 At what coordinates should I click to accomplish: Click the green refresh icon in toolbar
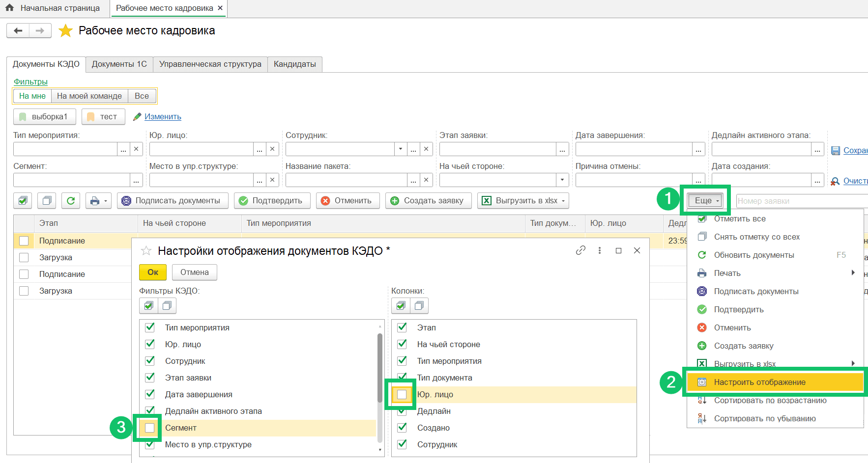pyautogui.click(x=71, y=200)
